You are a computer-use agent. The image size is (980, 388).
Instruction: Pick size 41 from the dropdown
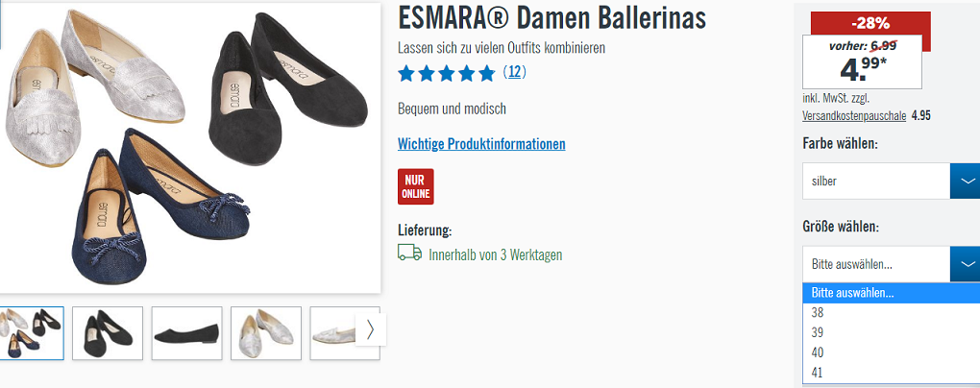892,373
